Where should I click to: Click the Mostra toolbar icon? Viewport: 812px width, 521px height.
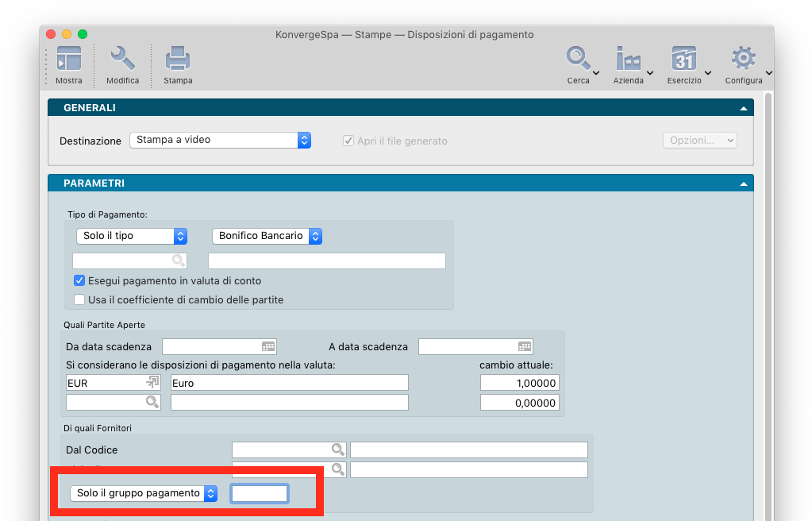coord(68,60)
